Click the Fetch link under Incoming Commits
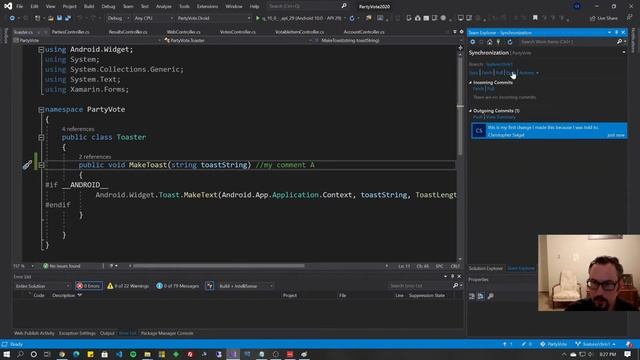The width and height of the screenshot is (640, 360). coord(478,89)
